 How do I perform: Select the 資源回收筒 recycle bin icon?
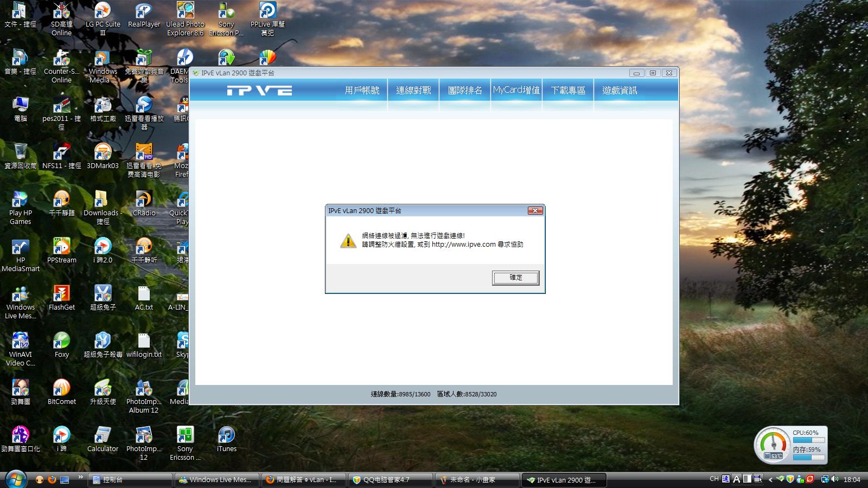pos(20,156)
